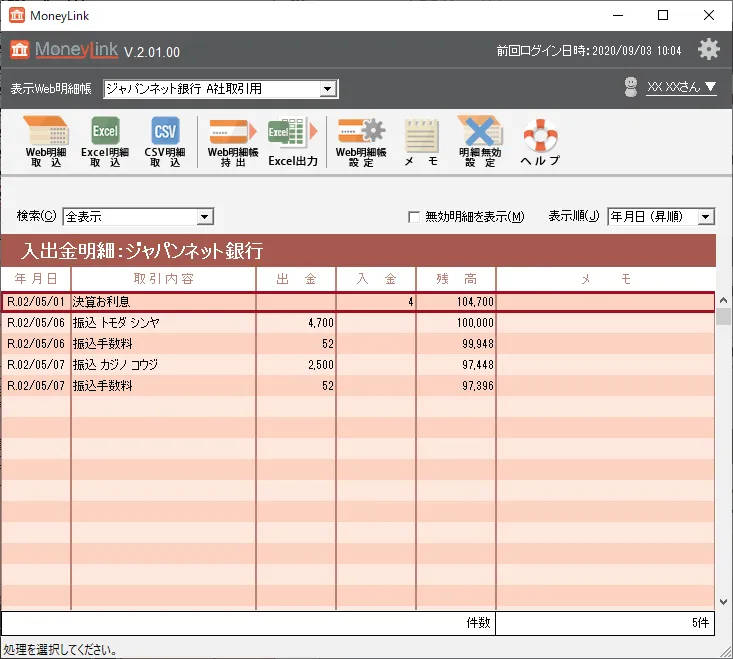The width and height of the screenshot is (733, 659).
Task: Open settings gear in header
Action: click(x=708, y=49)
